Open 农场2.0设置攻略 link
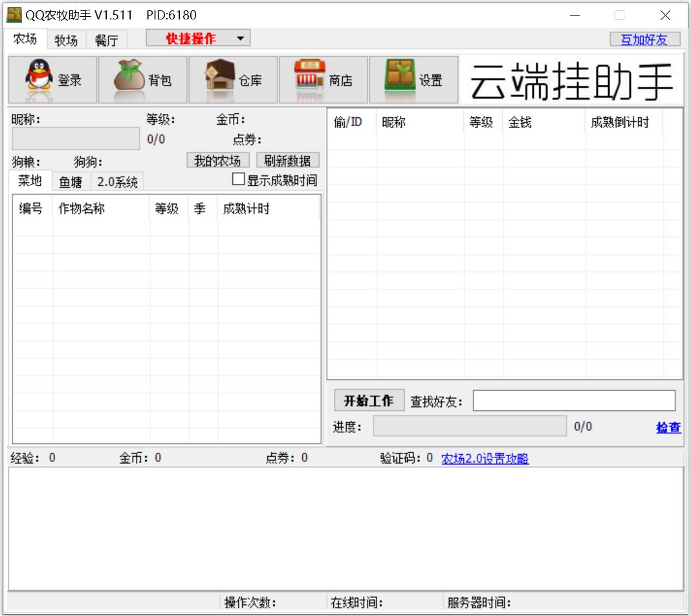 [x=485, y=459]
